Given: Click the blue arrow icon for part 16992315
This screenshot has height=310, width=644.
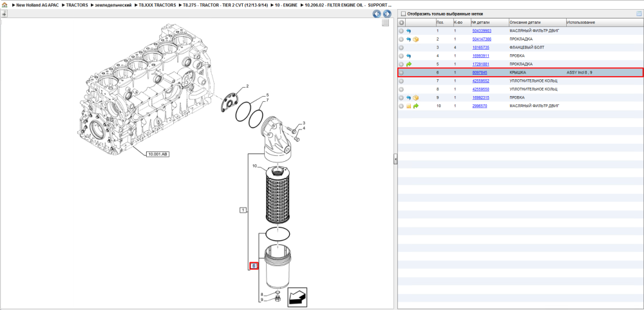Looking at the screenshot, I should 409,98.
